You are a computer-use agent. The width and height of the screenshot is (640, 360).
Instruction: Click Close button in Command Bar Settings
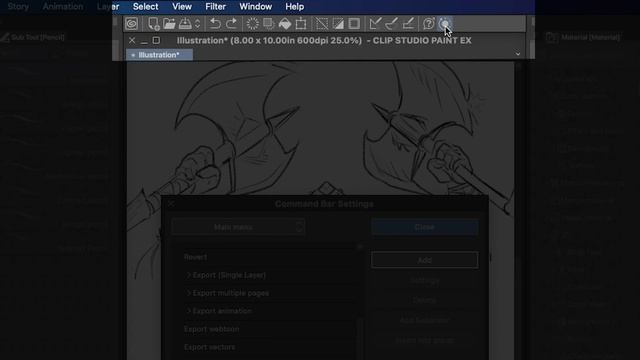424,227
